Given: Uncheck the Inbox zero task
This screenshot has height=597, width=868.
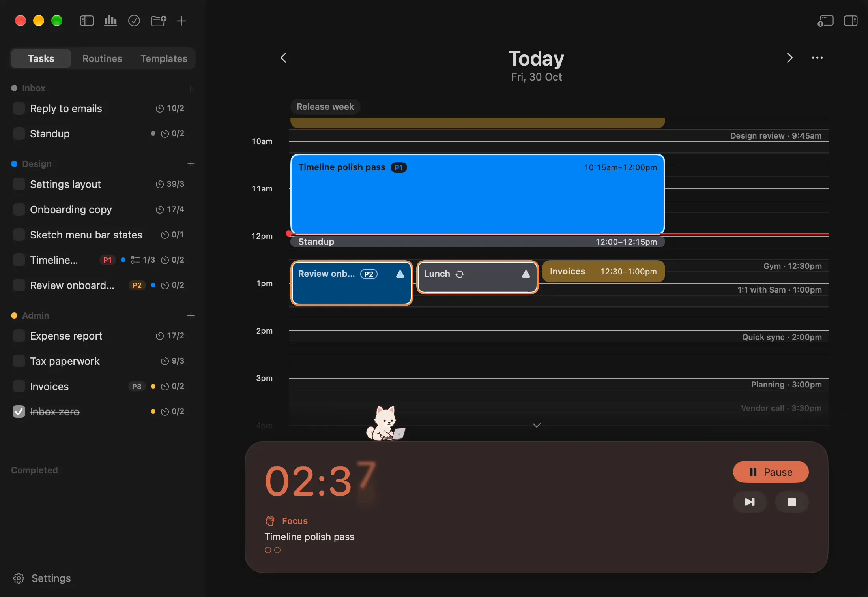Looking at the screenshot, I should (x=19, y=411).
